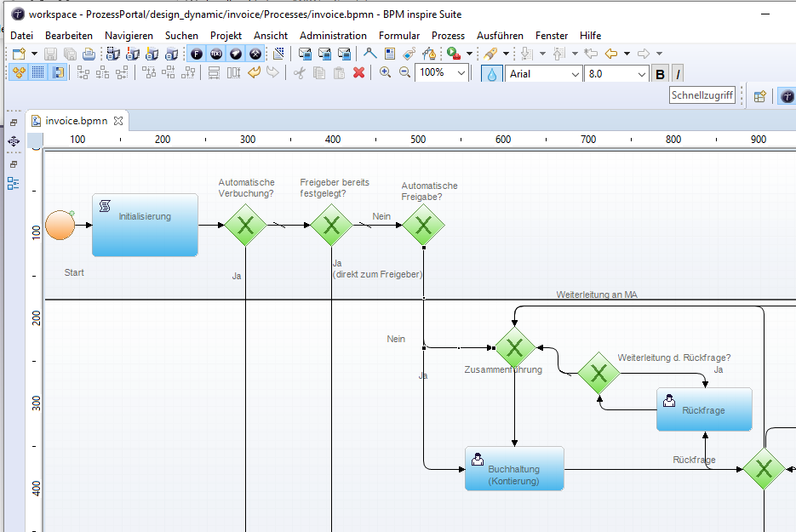Toggle the crossed-tools circle button

click(x=255, y=54)
